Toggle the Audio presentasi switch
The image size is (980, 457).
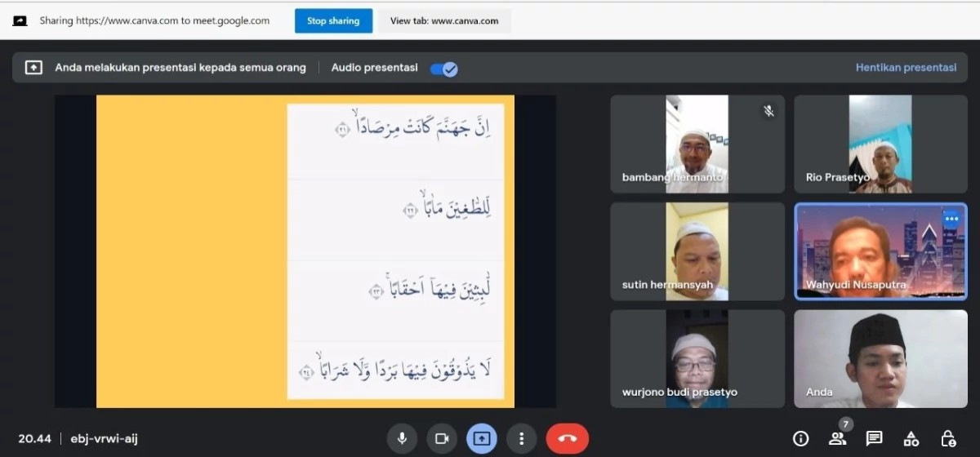443,69
